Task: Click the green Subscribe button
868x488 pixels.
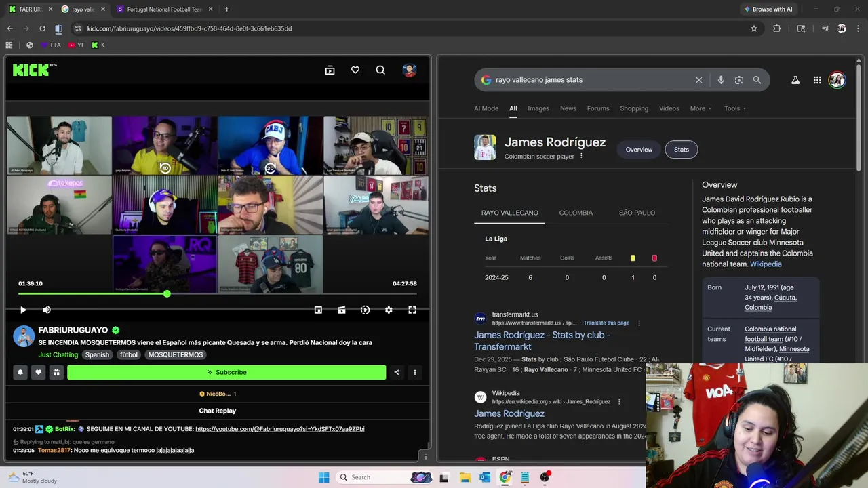Action: tap(226, 372)
